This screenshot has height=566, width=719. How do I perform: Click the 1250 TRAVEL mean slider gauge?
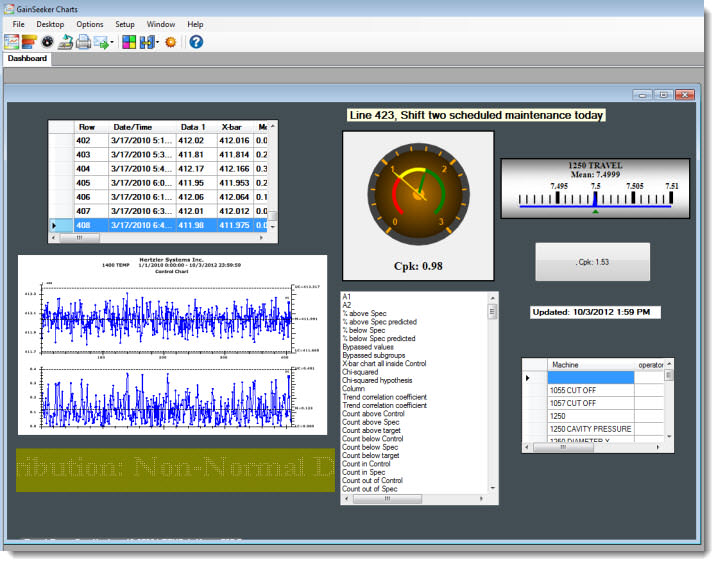(x=595, y=188)
